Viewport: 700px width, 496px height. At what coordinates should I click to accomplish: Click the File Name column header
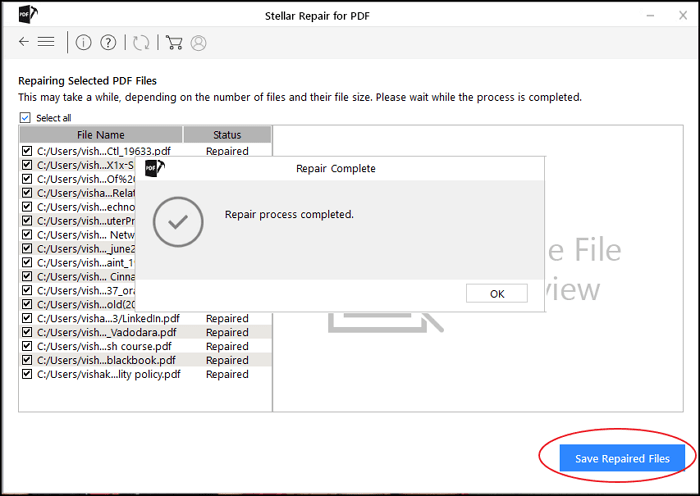click(x=101, y=135)
